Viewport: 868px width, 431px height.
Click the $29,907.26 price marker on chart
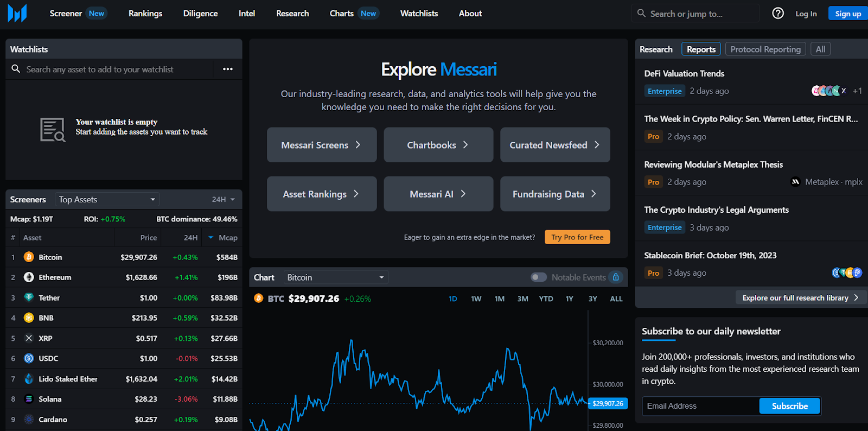608,403
